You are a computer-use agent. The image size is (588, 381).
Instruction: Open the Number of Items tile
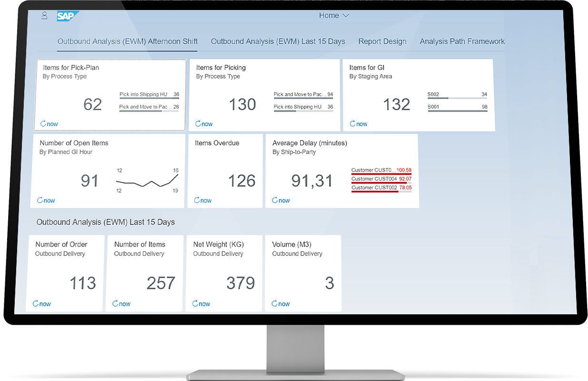(x=144, y=272)
